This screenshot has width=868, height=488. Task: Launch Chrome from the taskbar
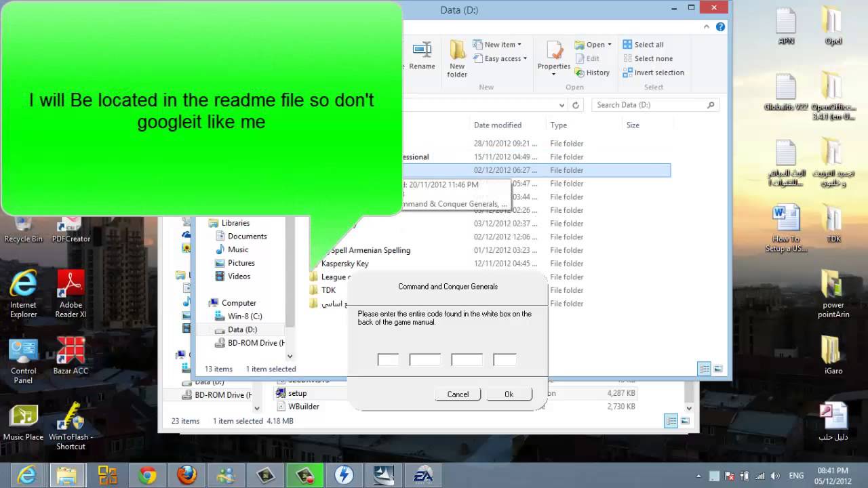147,475
